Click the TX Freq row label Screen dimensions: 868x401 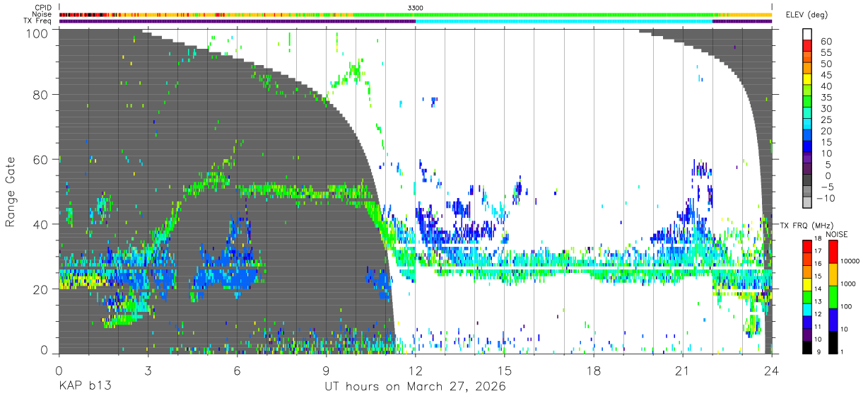[37, 21]
